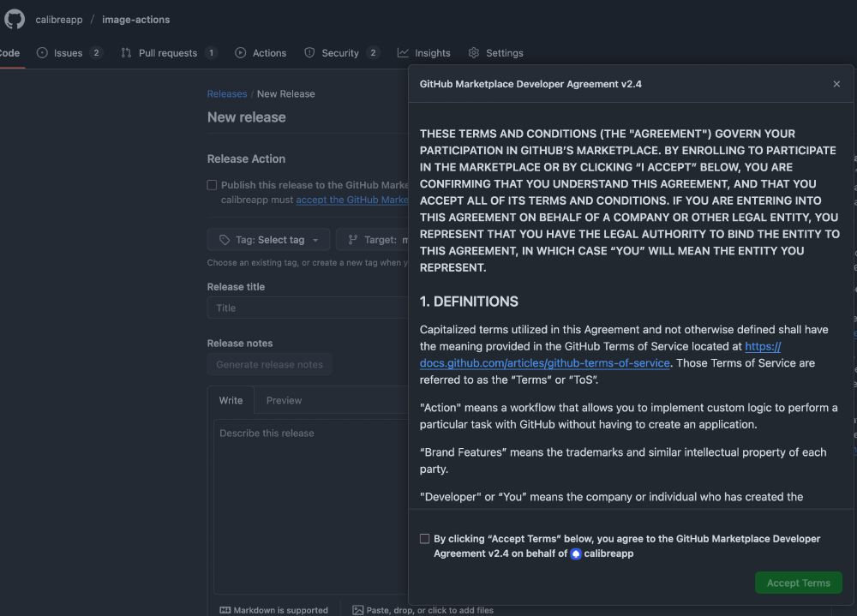Screen dimensions: 857x616
Task: Click the GitHub octocat logo
Action: tap(15, 19)
